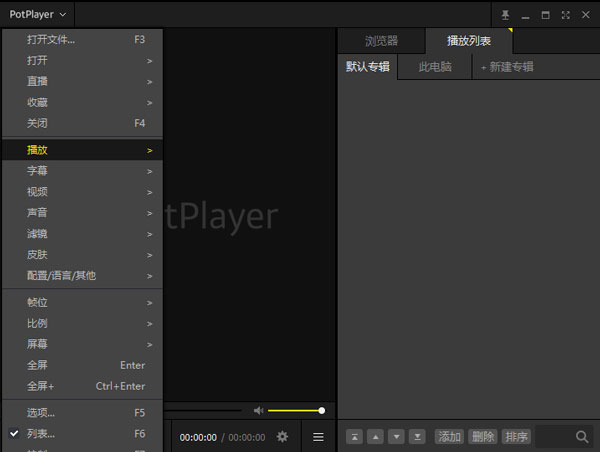
Task: Expand the highlighted 播放 submenu
Action: coord(82,150)
